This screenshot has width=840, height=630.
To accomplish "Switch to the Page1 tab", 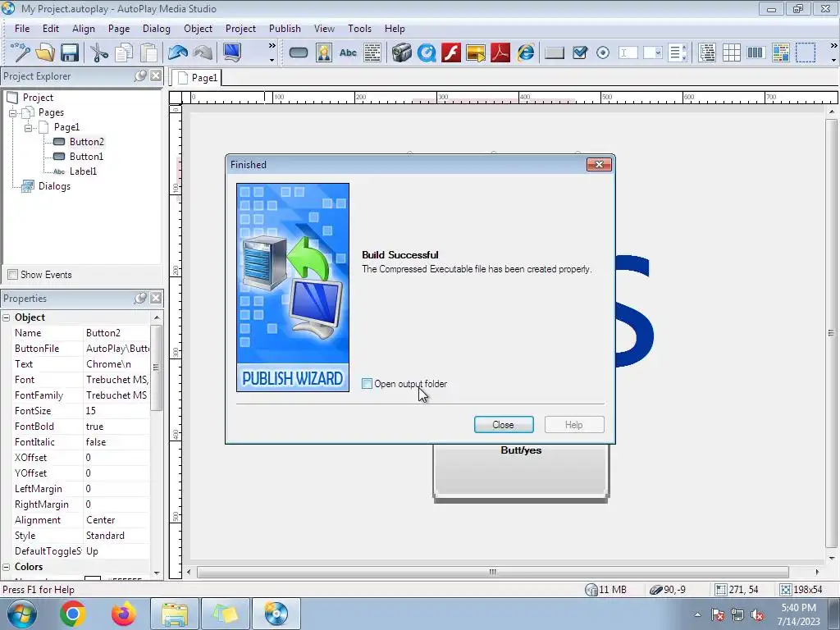I will click(x=197, y=78).
